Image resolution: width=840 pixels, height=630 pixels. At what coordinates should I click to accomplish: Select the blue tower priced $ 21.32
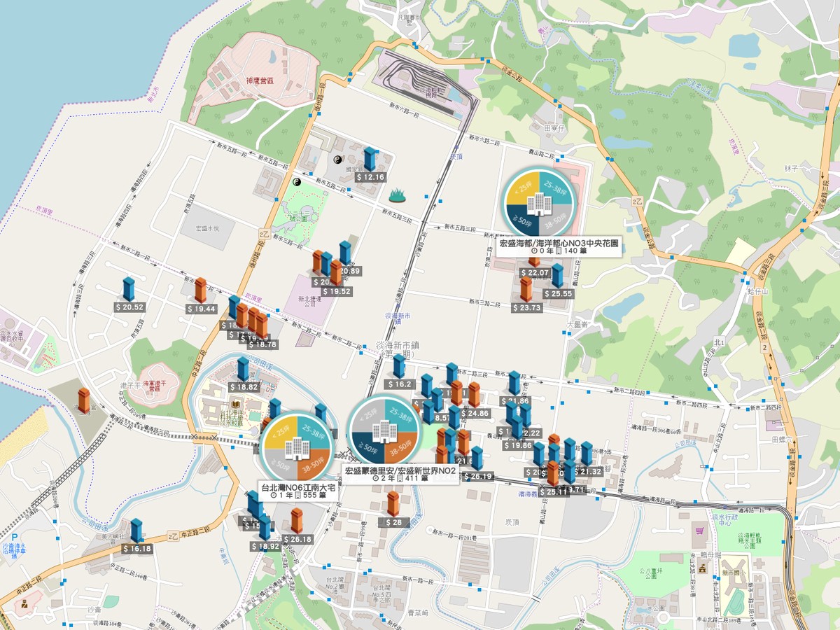(x=587, y=454)
